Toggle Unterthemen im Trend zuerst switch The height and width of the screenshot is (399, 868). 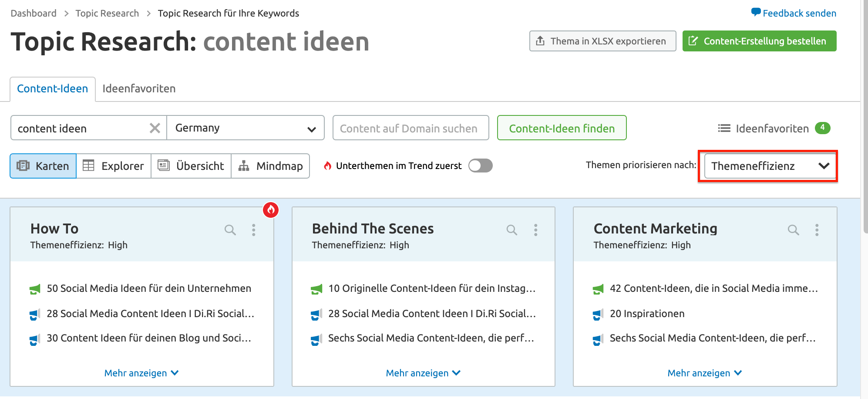point(480,166)
